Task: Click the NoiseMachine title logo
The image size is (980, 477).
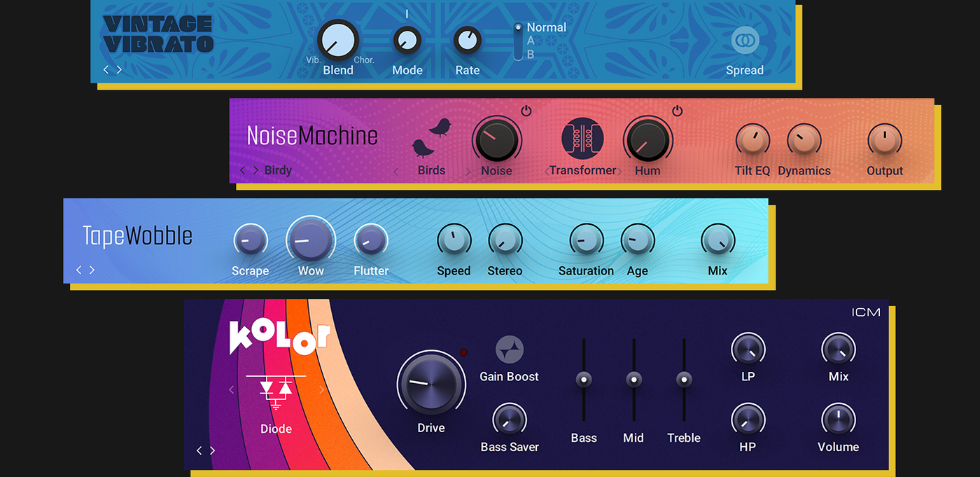Action: click(x=312, y=135)
